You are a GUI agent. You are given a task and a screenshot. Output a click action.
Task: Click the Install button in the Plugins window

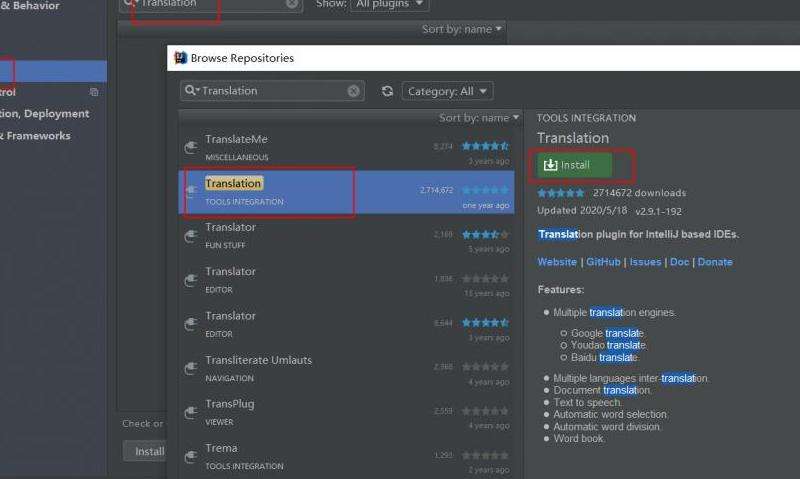click(x=146, y=451)
